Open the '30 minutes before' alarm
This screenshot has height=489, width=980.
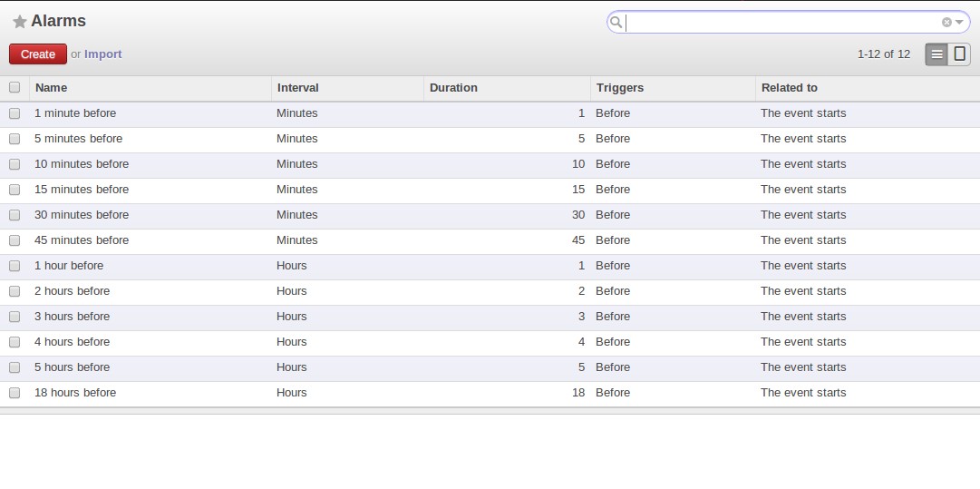[82, 214]
